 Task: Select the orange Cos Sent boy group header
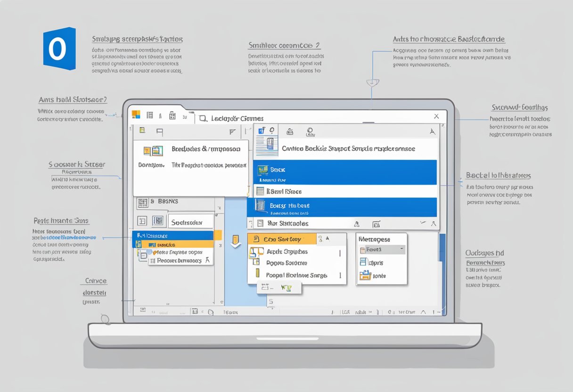tap(283, 238)
